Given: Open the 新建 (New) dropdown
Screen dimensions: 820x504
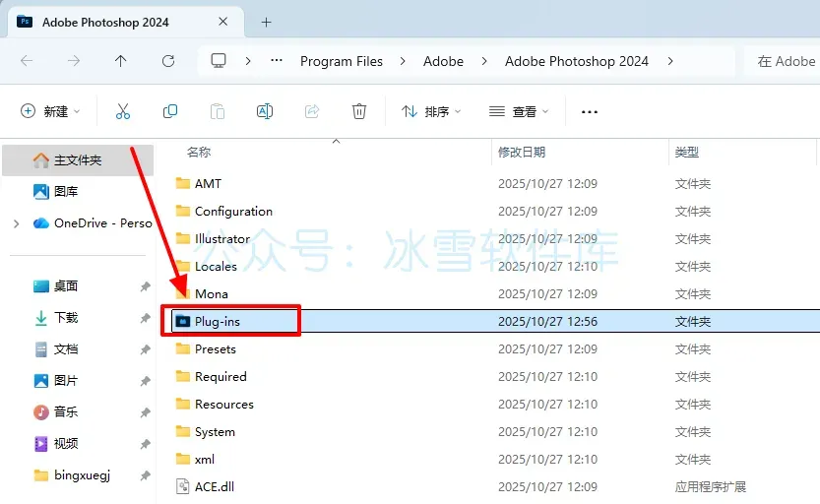Looking at the screenshot, I should point(51,111).
